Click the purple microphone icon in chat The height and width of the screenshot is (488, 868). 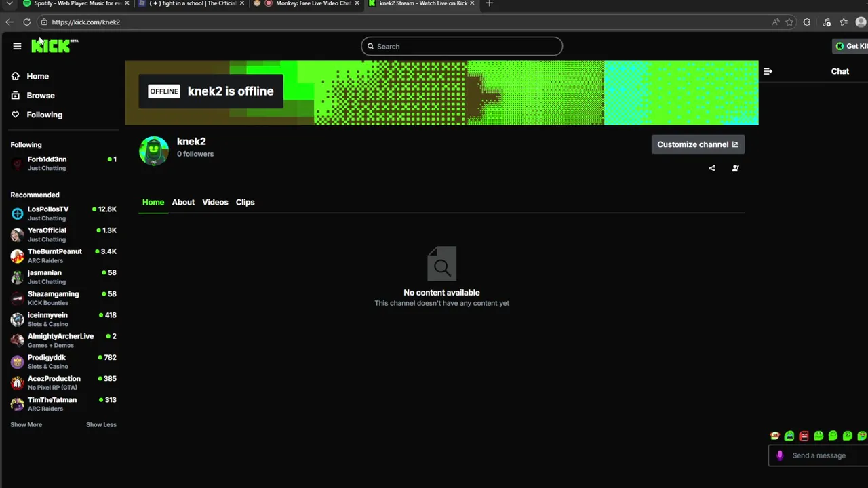point(780,455)
